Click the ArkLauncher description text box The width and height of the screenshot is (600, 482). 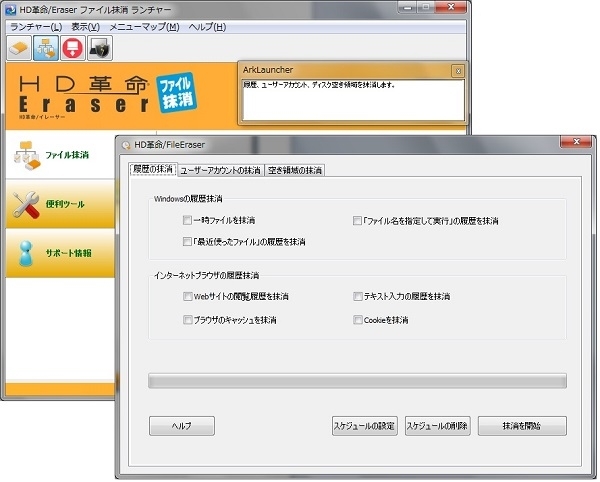point(353,100)
